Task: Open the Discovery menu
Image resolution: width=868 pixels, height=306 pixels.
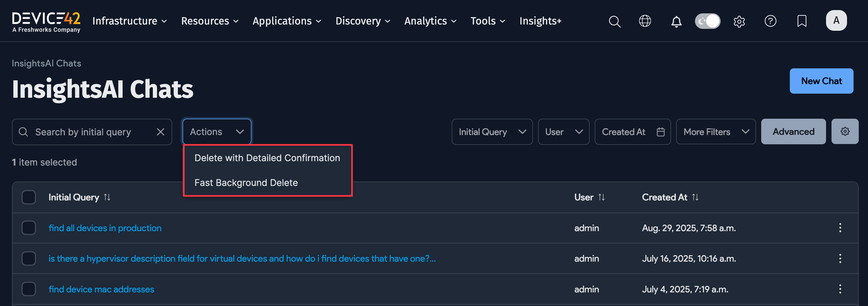Action: (363, 20)
